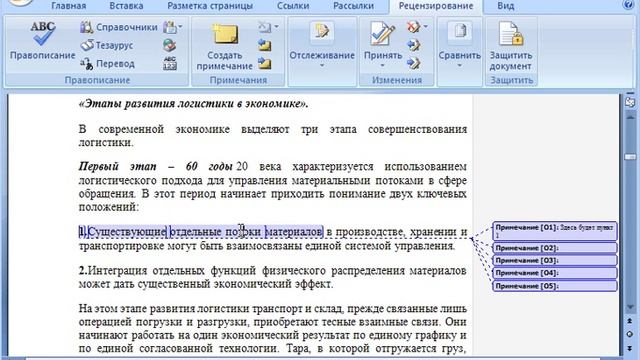Screen dimensions: 640x360
Task: Click heading «Этапы развития логистики в экономике»
Action: [193, 104]
